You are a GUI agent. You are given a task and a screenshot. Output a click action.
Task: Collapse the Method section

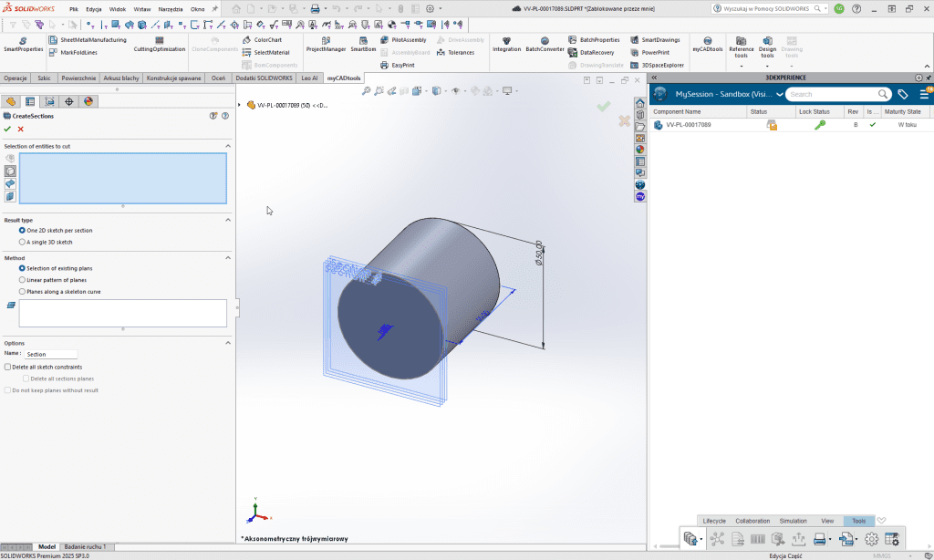click(x=228, y=258)
